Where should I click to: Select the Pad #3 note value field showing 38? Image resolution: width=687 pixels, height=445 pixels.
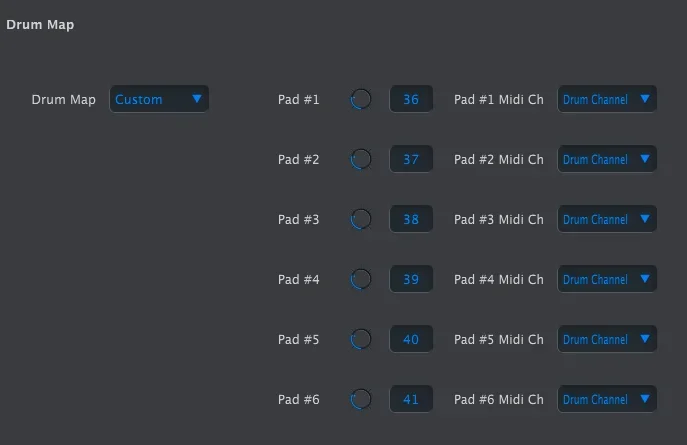pyautogui.click(x=411, y=219)
